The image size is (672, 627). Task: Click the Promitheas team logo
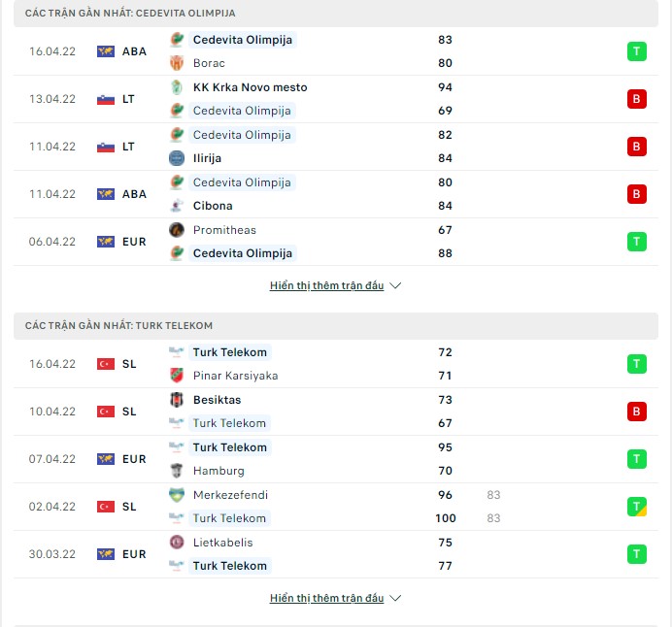(x=177, y=230)
